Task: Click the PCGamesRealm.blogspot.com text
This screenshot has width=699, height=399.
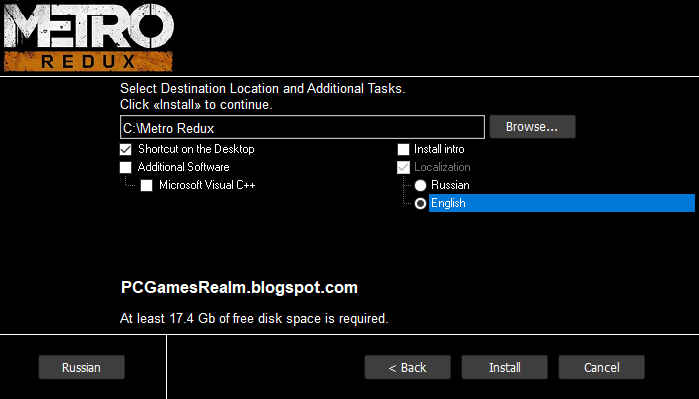Action: coord(239,288)
